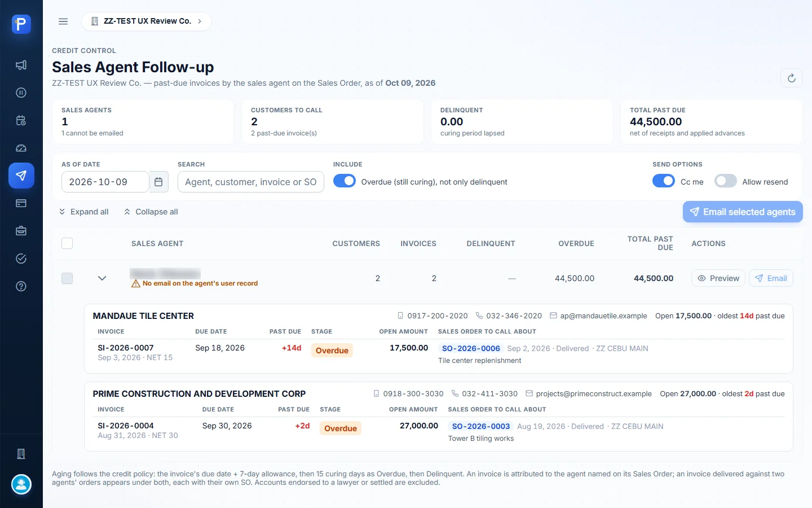812x508 pixels.
Task: Click email projects@primeconstruct.example
Action: (x=594, y=394)
